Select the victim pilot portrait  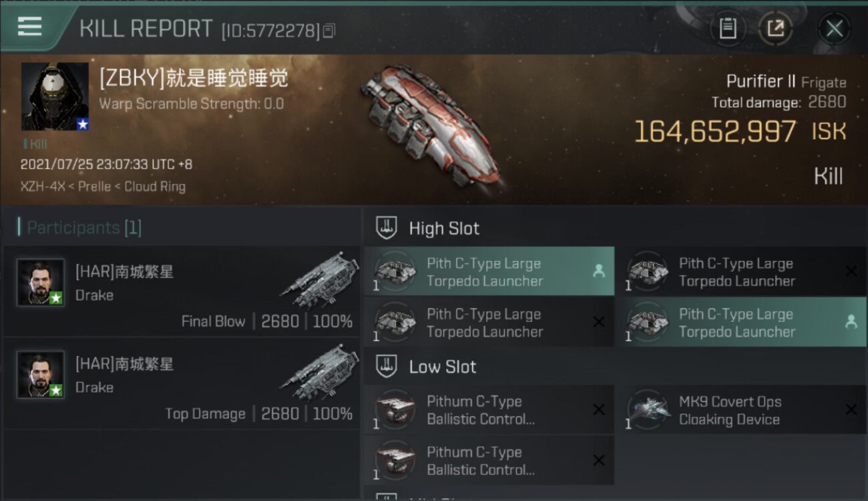55,96
